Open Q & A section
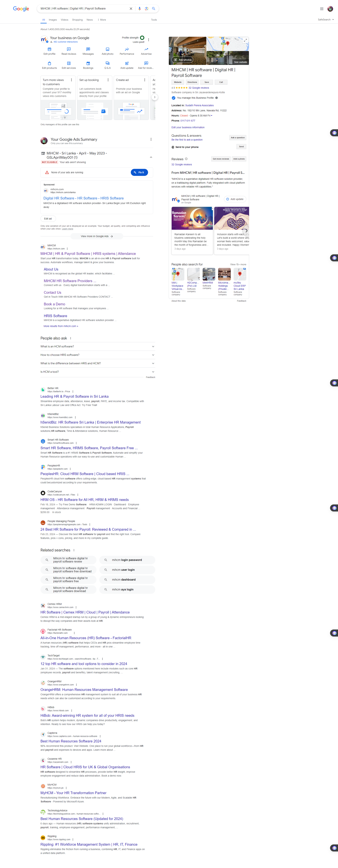This screenshot has height=868, width=338. click(x=108, y=65)
